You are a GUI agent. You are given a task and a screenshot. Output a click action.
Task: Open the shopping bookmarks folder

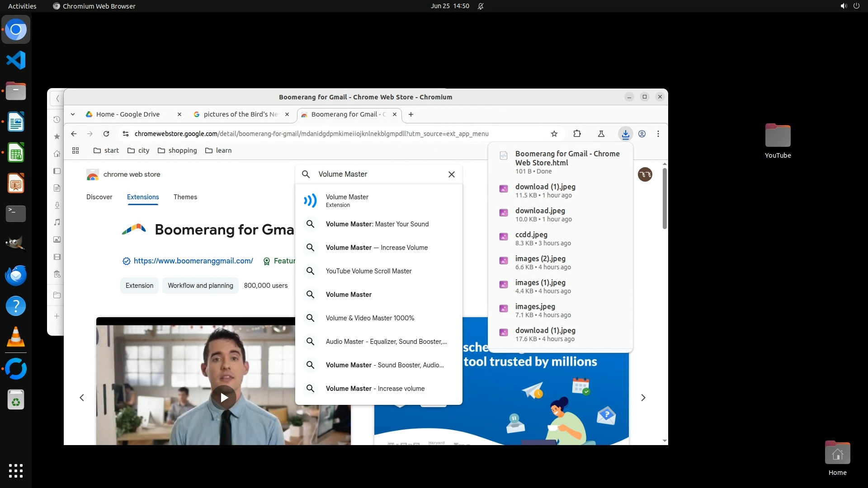pyautogui.click(x=177, y=150)
